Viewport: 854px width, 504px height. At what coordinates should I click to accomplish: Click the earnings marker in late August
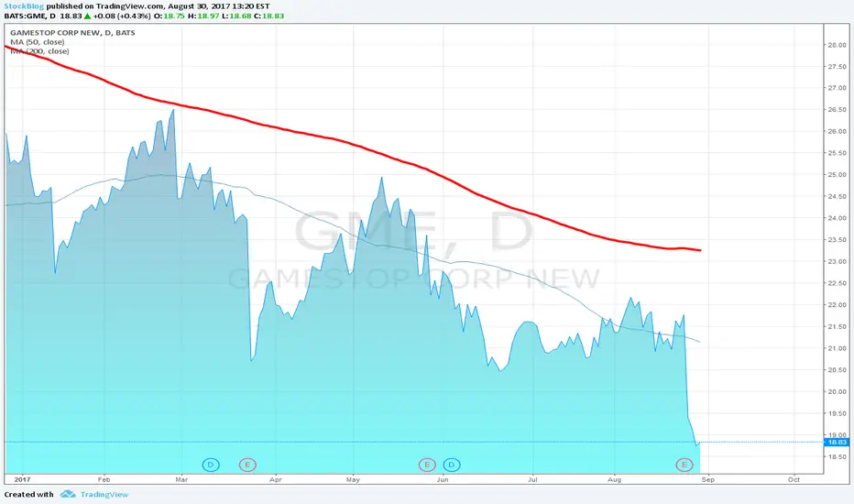tap(684, 465)
